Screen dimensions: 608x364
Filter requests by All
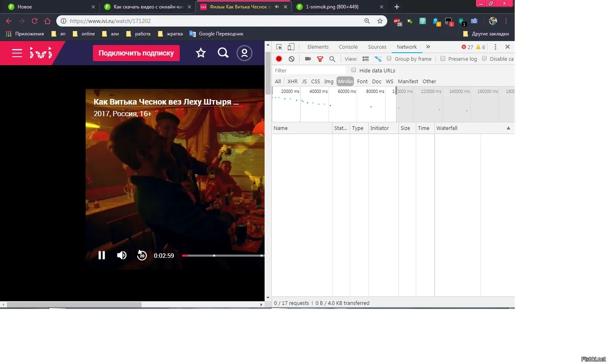pos(278,81)
